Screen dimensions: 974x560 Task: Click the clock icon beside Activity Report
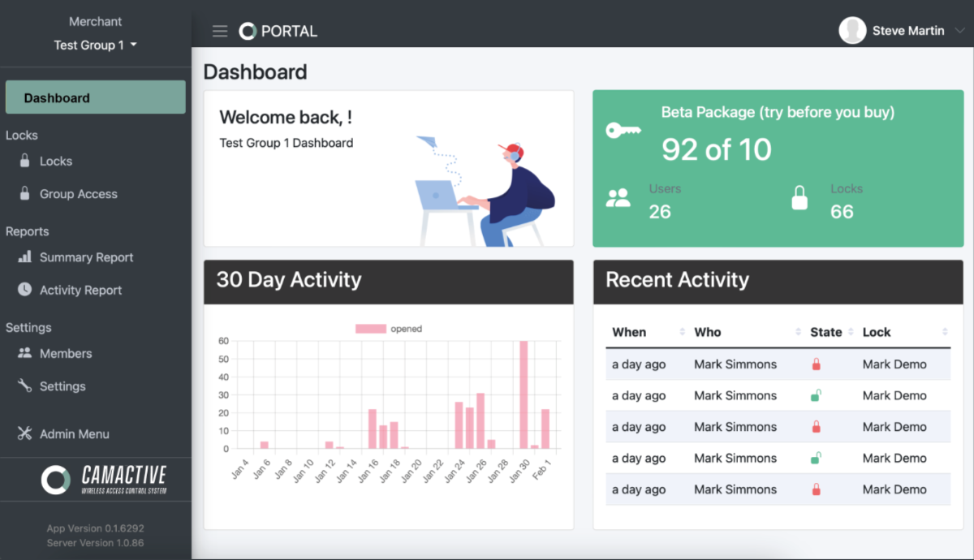[x=24, y=289]
